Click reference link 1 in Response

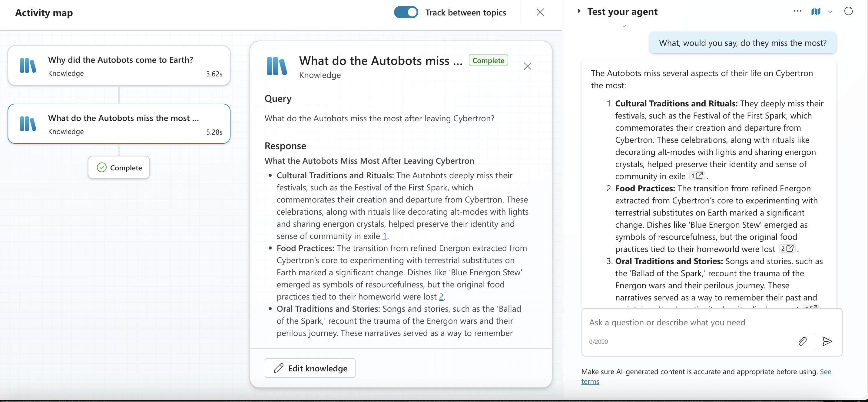tap(384, 236)
